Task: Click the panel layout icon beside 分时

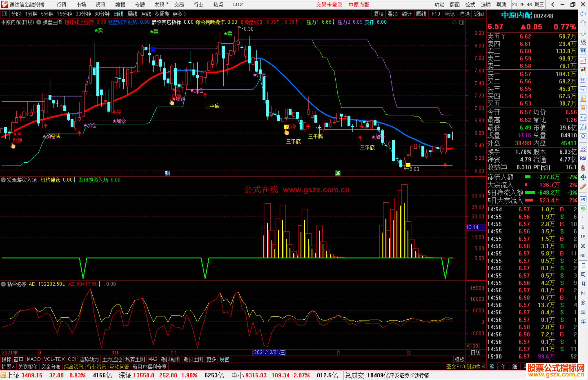Action: coord(5,14)
